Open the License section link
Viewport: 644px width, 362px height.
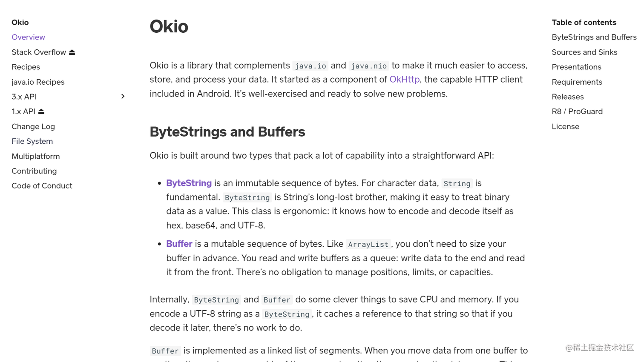pos(565,126)
